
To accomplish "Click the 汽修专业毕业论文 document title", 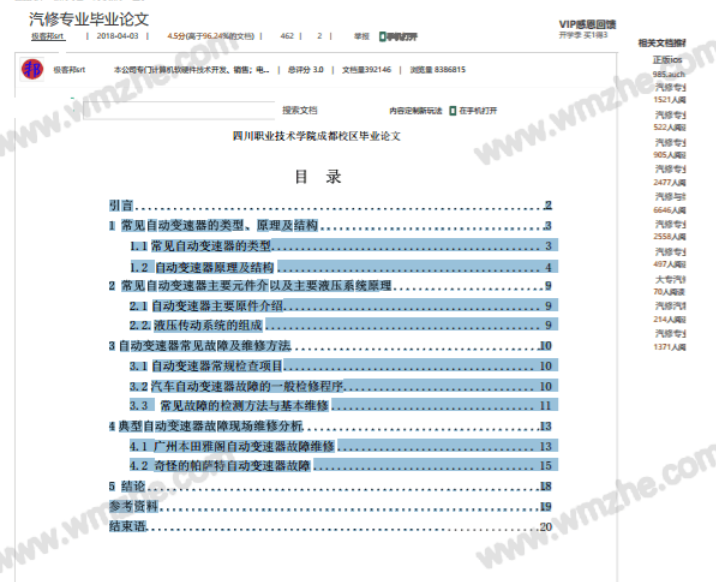I will click(89, 19).
